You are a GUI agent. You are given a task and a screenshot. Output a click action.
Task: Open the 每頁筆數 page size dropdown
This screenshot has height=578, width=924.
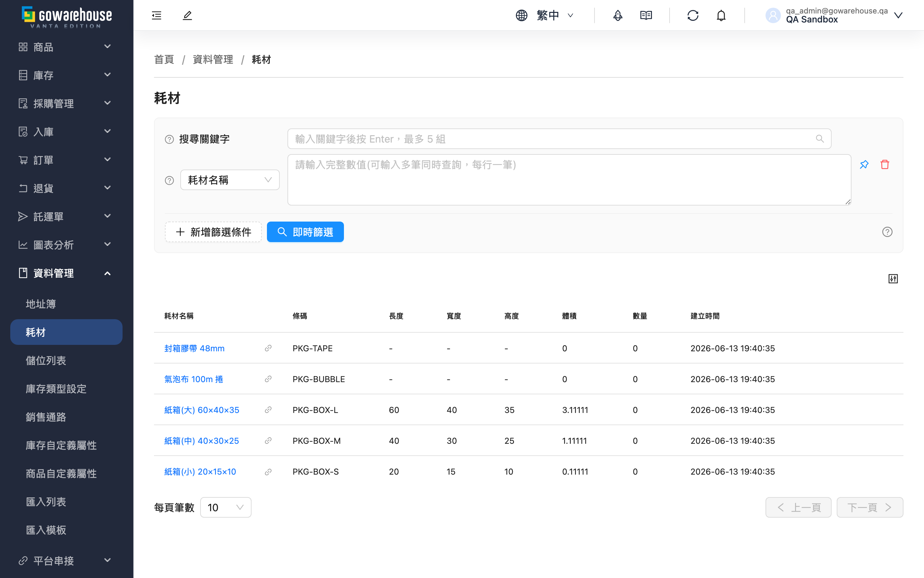tap(226, 507)
